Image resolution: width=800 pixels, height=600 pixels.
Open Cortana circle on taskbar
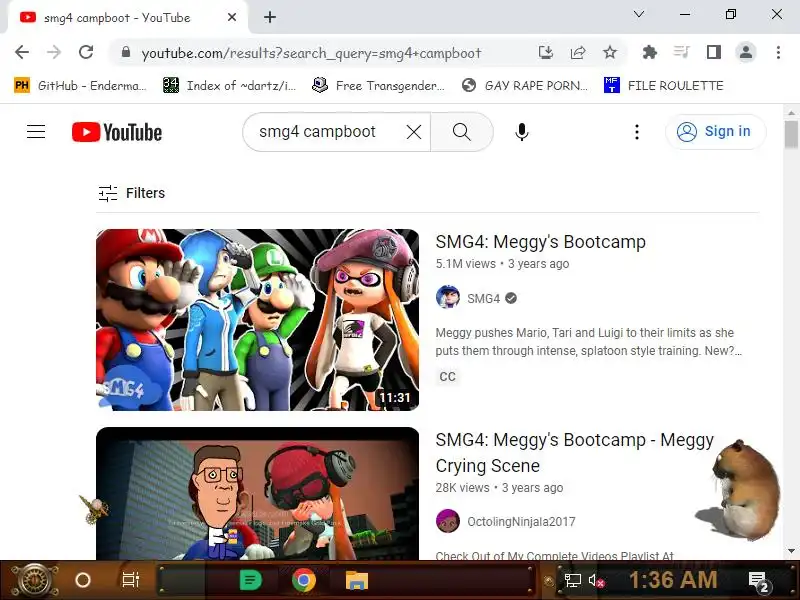click(x=83, y=580)
